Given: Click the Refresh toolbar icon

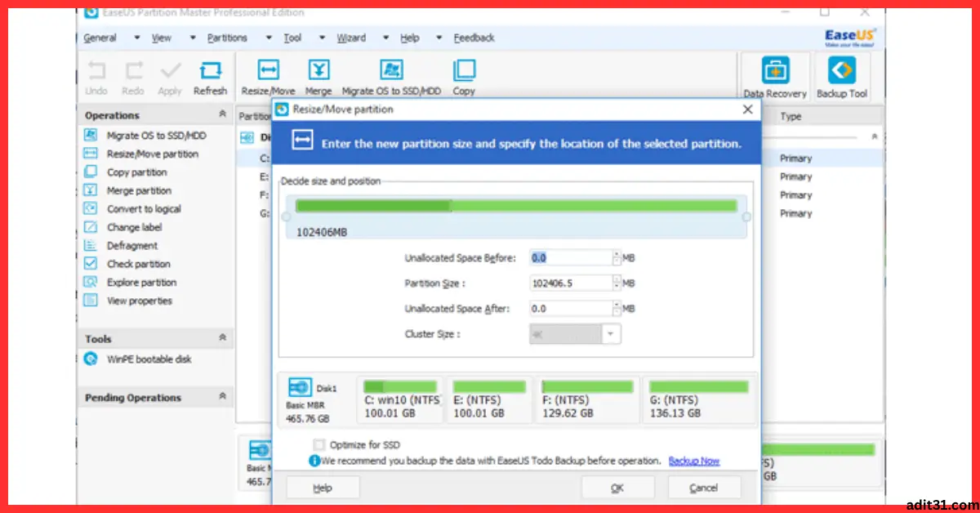Looking at the screenshot, I should 210,71.
